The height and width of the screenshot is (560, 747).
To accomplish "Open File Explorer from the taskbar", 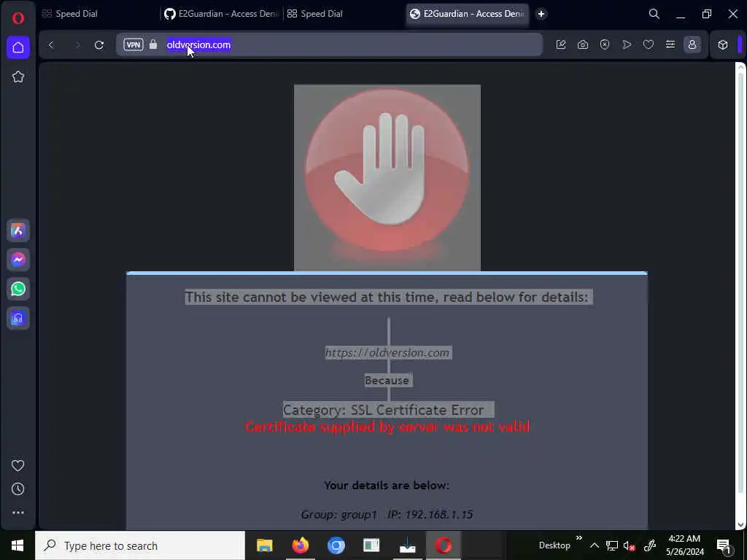I will (264, 545).
